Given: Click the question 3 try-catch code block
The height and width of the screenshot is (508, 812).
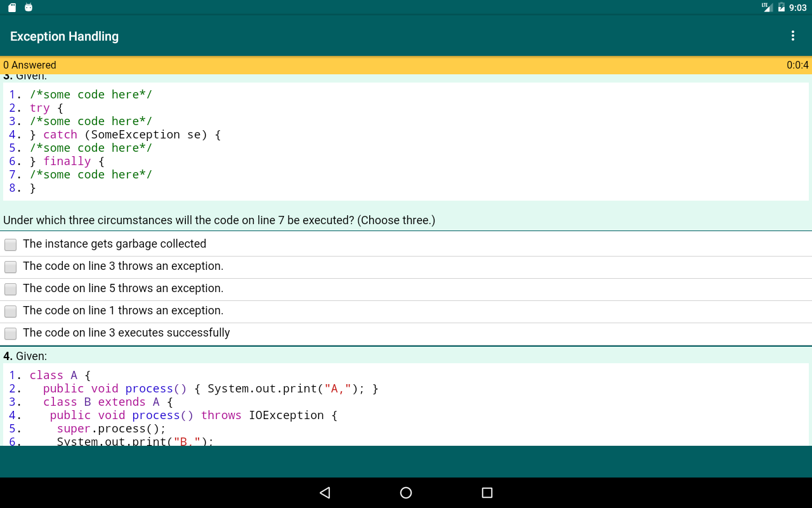Looking at the screenshot, I should pyautogui.click(x=406, y=141).
